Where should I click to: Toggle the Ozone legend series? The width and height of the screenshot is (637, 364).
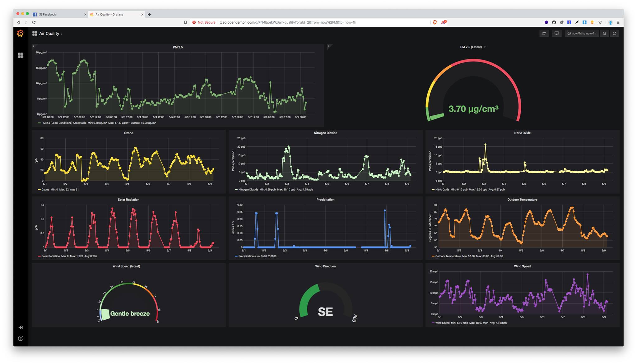[45, 189]
